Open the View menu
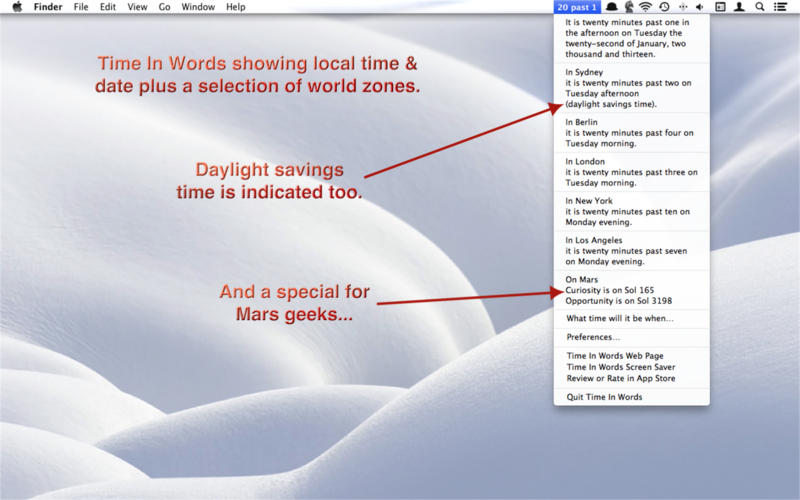 (x=137, y=7)
